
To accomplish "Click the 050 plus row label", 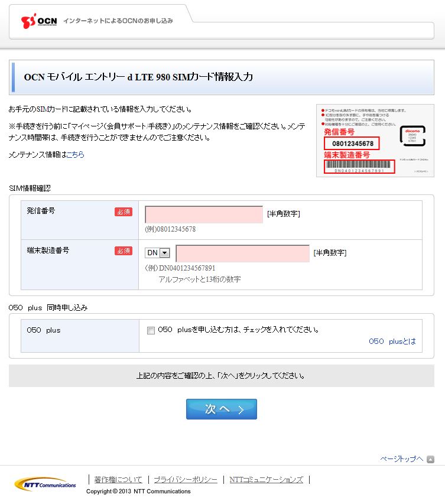I will [43, 330].
